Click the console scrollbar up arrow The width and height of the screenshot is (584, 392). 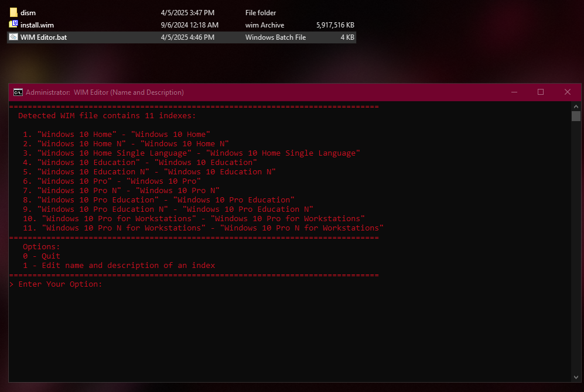(x=576, y=106)
